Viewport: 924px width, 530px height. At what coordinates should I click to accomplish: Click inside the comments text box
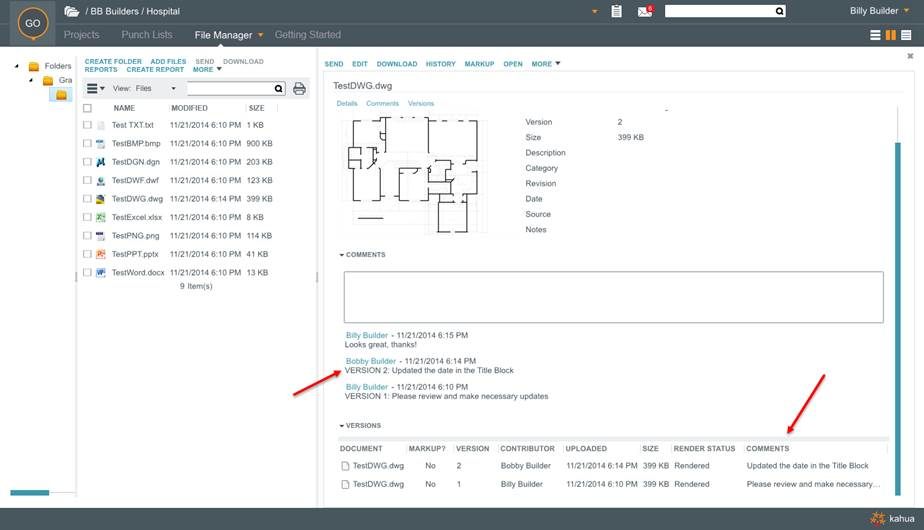[613, 297]
